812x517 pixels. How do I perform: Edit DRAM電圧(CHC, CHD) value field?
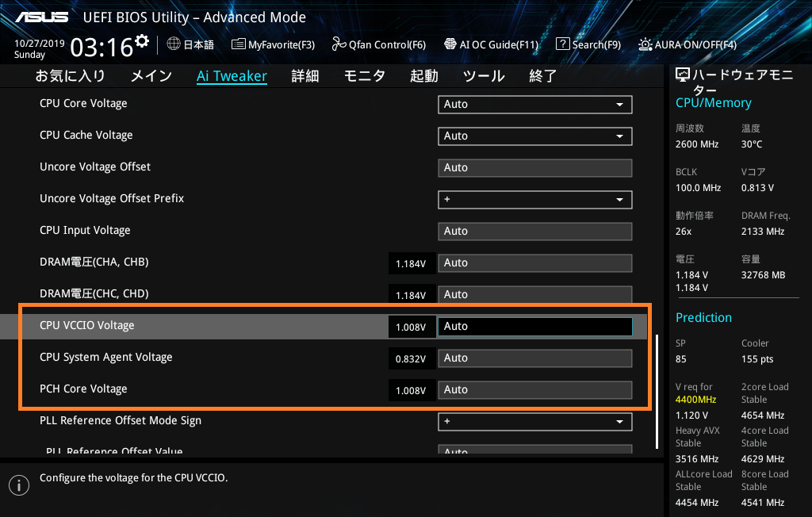(535, 294)
